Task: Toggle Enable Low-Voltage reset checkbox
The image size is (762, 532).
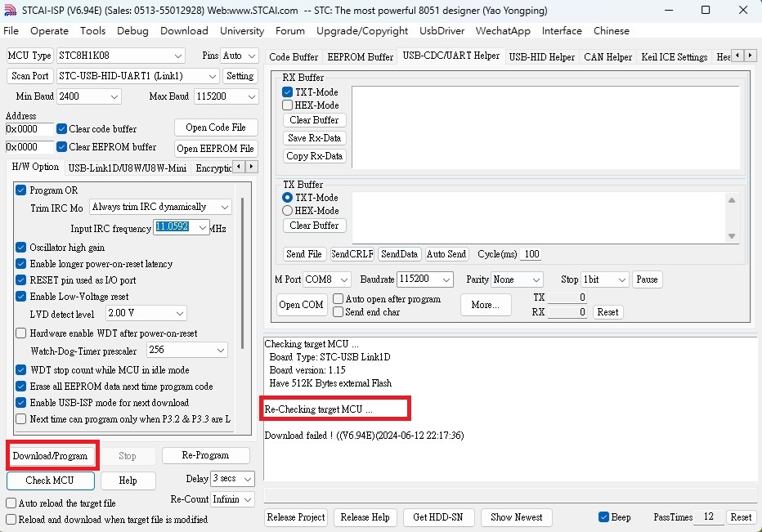Action: (21, 297)
